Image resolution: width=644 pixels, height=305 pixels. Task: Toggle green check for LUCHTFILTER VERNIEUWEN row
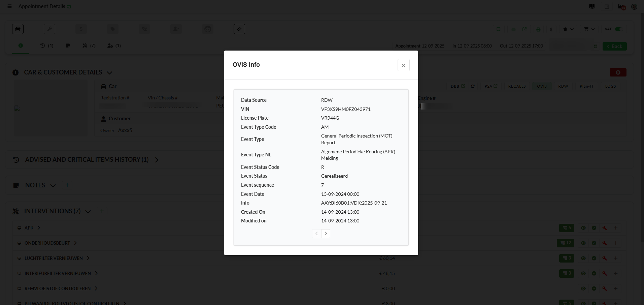click(x=594, y=258)
